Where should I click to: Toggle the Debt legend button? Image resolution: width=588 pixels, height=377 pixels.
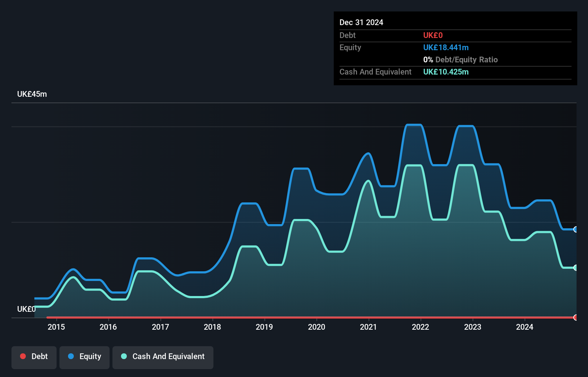coord(34,357)
